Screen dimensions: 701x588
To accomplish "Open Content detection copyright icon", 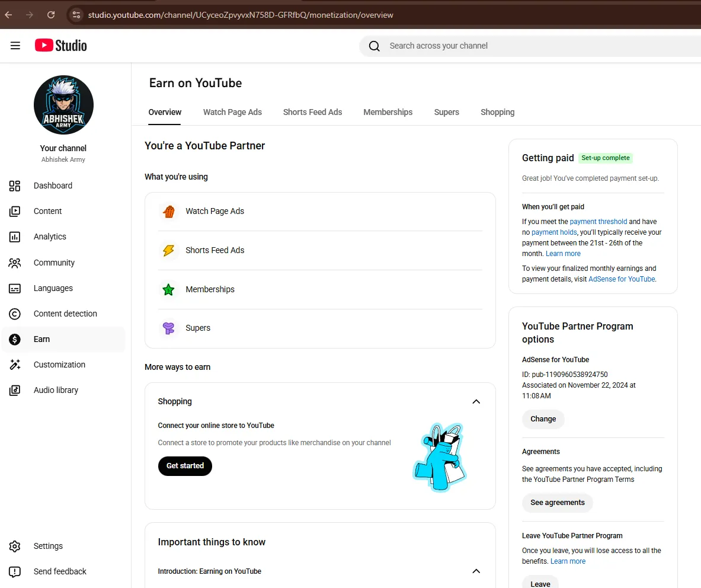I will (15, 314).
